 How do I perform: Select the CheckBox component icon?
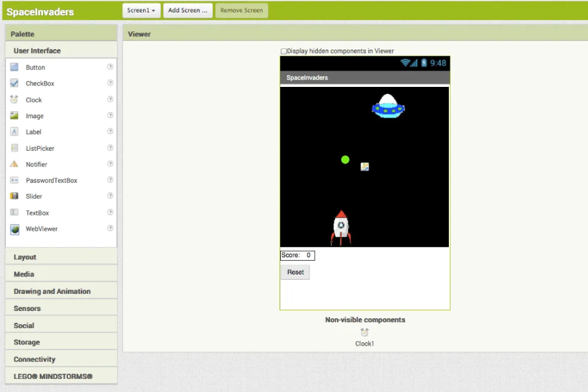tap(14, 83)
